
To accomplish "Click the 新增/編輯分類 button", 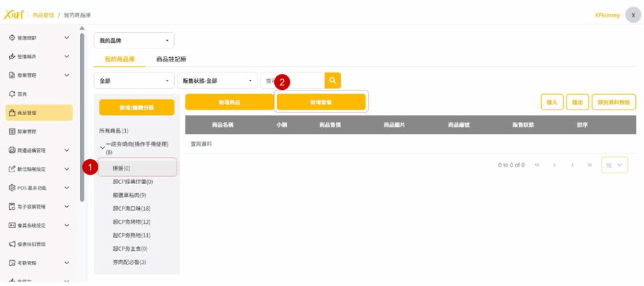I will 136,107.
